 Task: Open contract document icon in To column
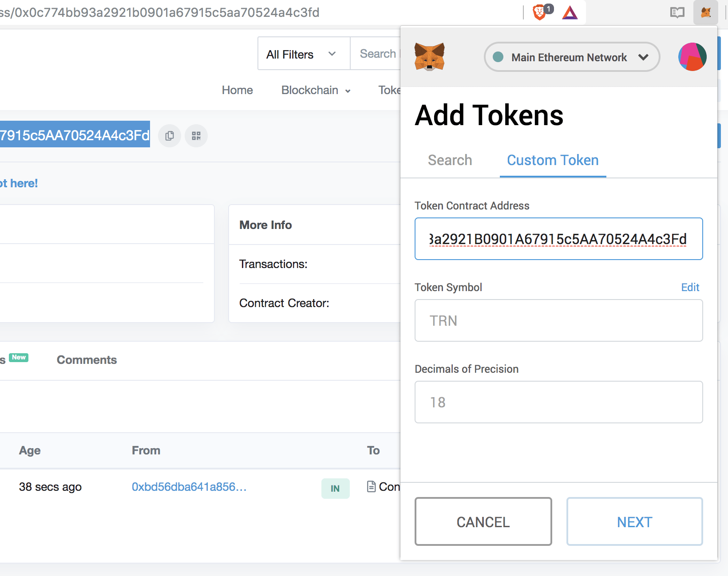371,487
